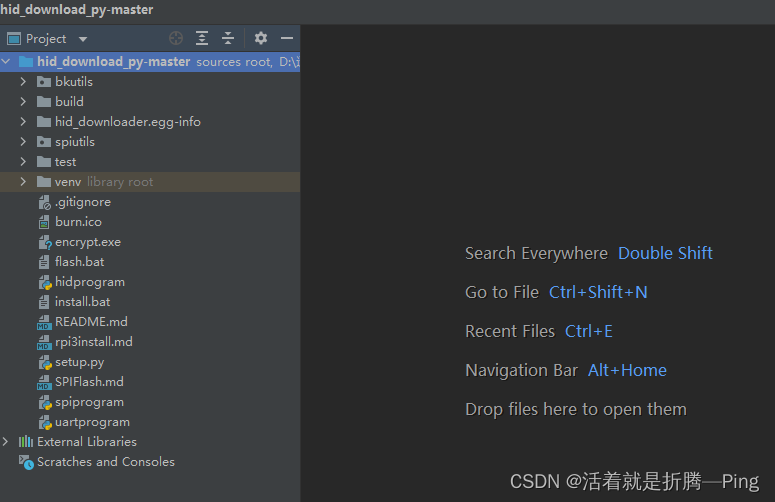Viewport: 775px width, 502px height.
Task: Expand the hid_downloader.egg-info folder chevron
Action: coord(23,122)
